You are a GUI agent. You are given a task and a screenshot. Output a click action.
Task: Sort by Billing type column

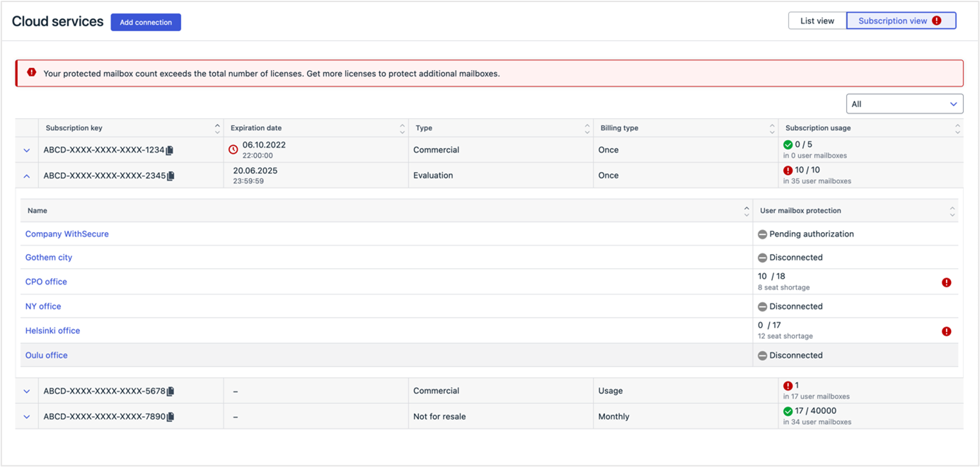click(772, 128)
